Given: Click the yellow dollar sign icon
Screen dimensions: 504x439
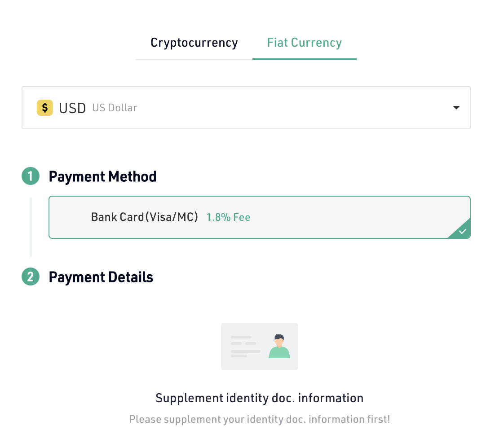Looking at the screenshot, I should pos(44,108).
